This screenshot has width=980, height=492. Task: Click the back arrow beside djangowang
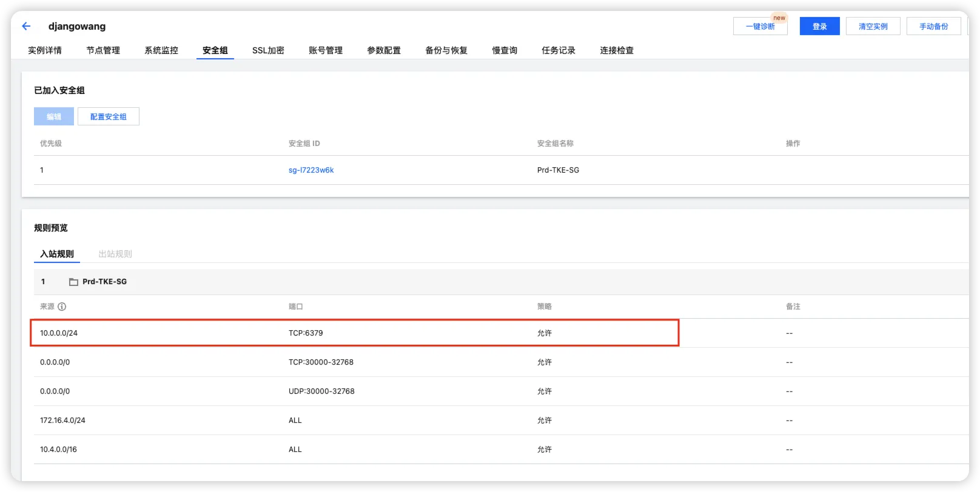[x=26, y=26]
